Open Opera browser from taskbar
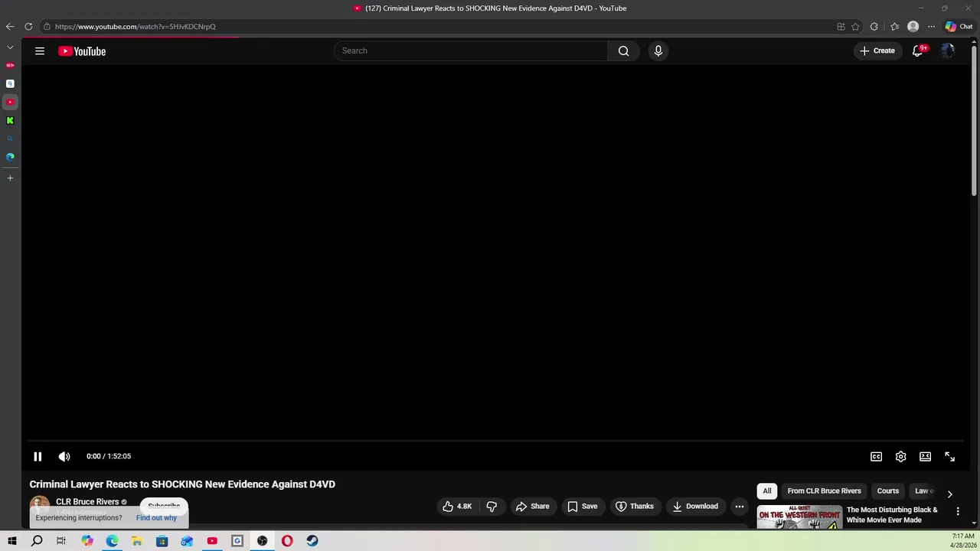This screenshot has height=551, width=980. pos(287,541)
